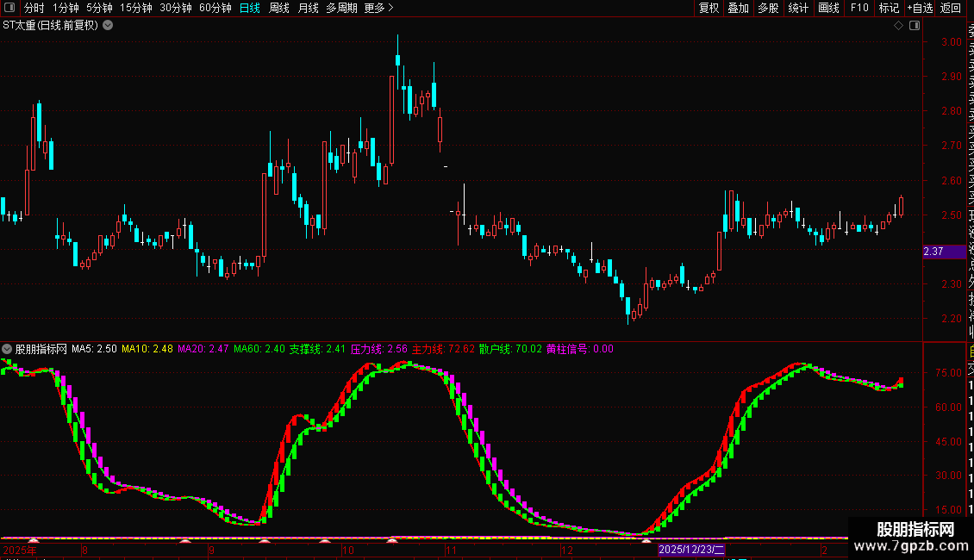Open the 多股 multi-stock view

click(x=768, y=8)
